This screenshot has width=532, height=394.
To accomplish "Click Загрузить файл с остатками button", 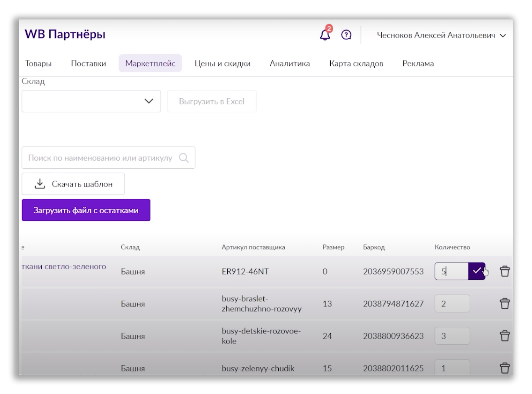I will coord(86,210).
